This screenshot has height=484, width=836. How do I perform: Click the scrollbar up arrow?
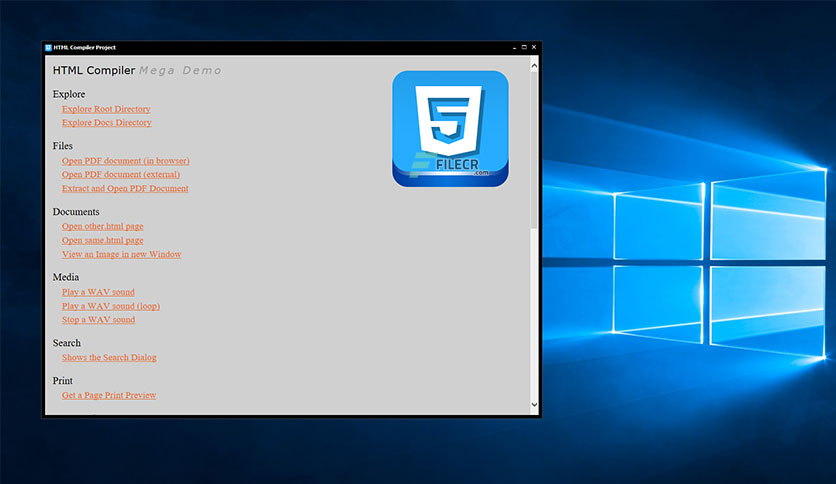click(534, 66)
